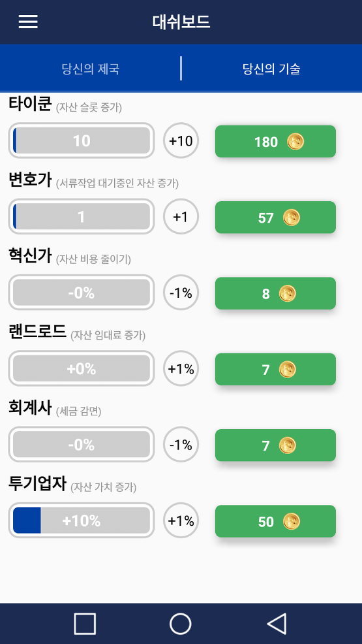Viewport: 362px width, 644px height.
Task: Tap the gold coin on the 50 button
Action: (x=292, y=521)
